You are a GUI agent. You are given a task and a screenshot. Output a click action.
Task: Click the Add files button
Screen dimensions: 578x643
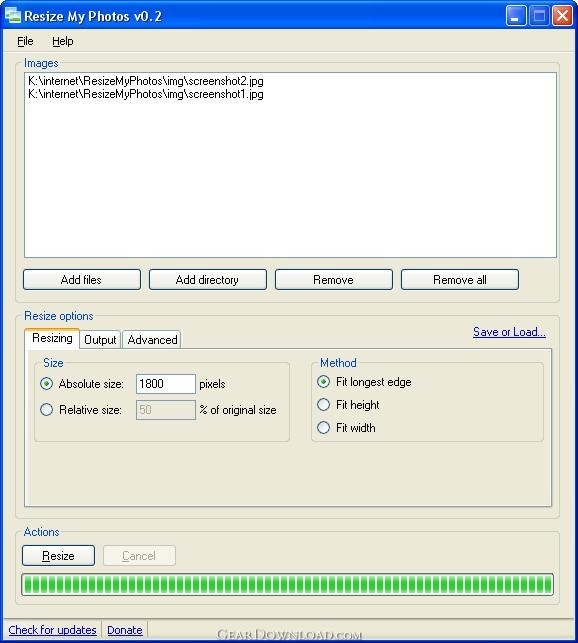[x=82, y=280]
